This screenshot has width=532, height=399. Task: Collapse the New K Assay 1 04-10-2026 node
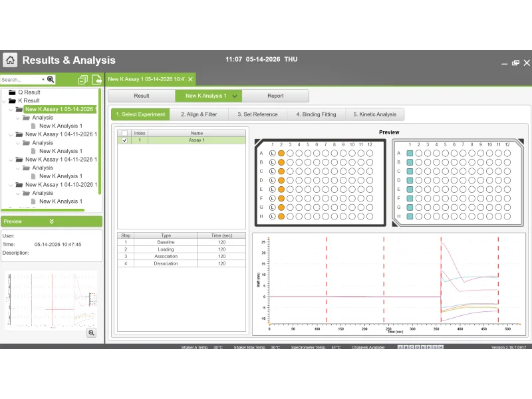(x=11, y=185)
